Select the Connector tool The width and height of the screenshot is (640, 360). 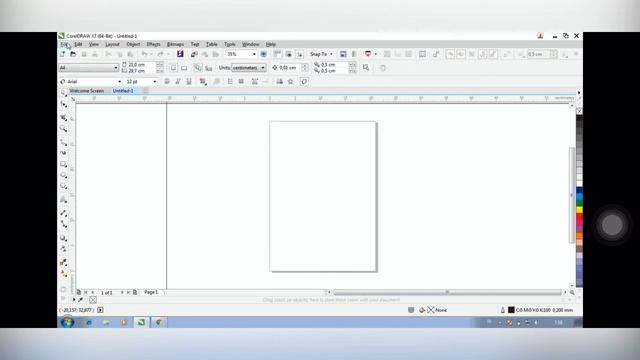pos(63,224)
